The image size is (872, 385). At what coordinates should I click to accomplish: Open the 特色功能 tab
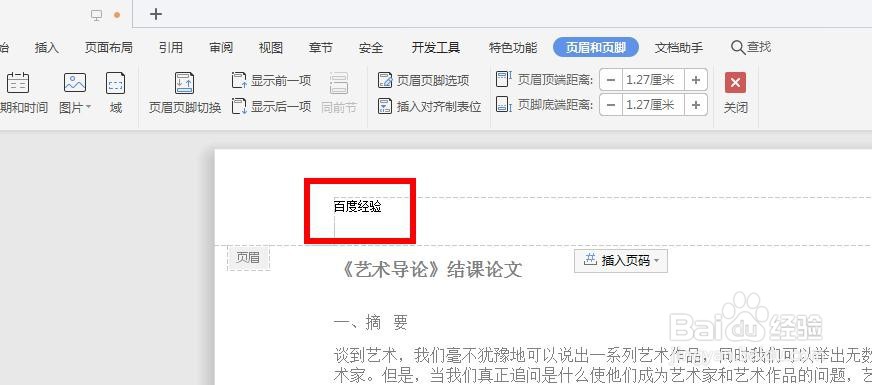click(513, 48)
